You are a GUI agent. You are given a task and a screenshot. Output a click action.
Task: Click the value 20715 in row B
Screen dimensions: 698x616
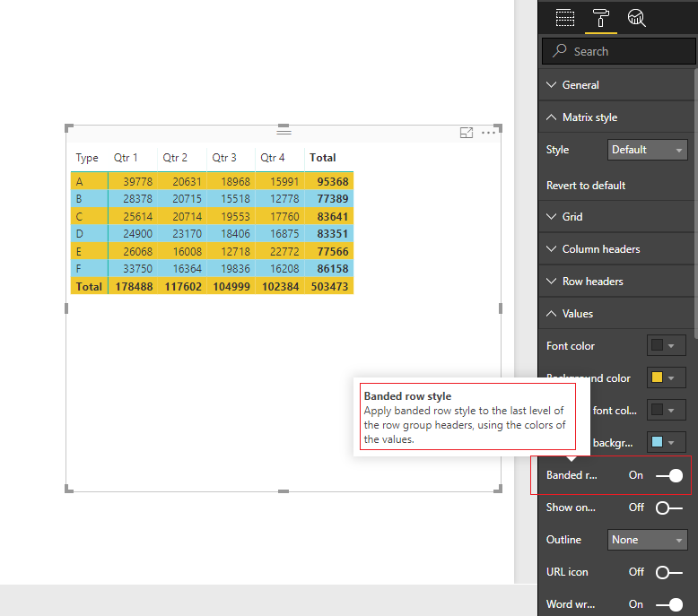click(x=187, y=199)
